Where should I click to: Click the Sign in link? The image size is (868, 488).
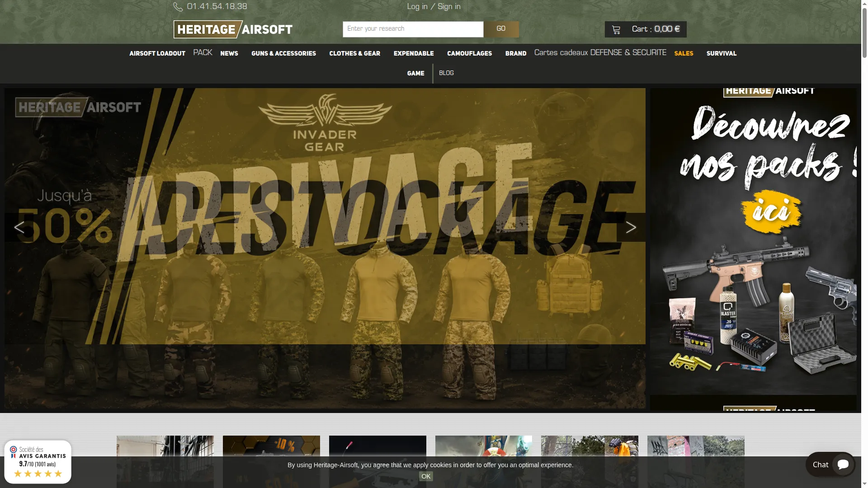coord(449,7)
